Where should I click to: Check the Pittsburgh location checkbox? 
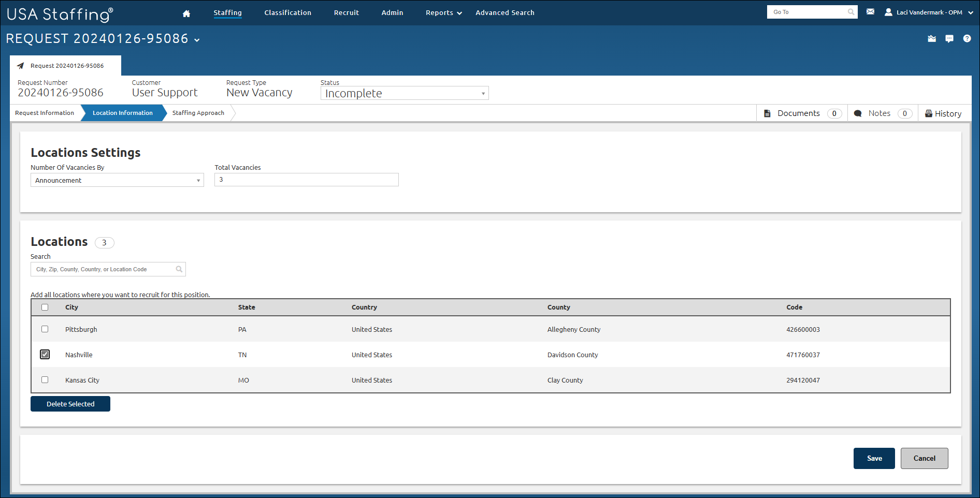[x=45, y=329]
